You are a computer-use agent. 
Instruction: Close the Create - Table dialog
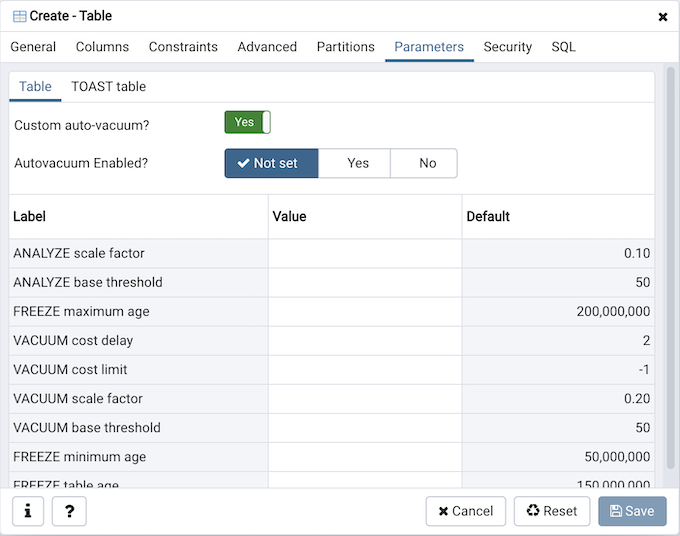pos(663,17)
